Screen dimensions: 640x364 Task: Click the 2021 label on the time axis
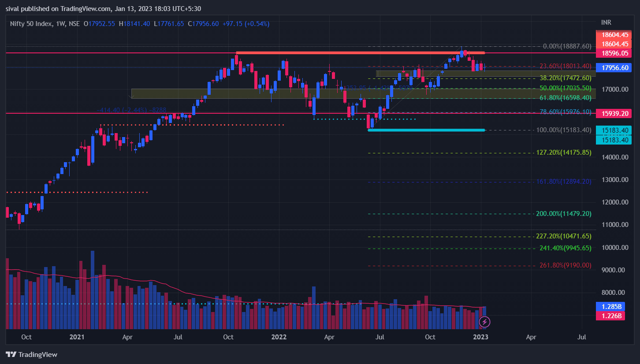(x=77, y=337)
